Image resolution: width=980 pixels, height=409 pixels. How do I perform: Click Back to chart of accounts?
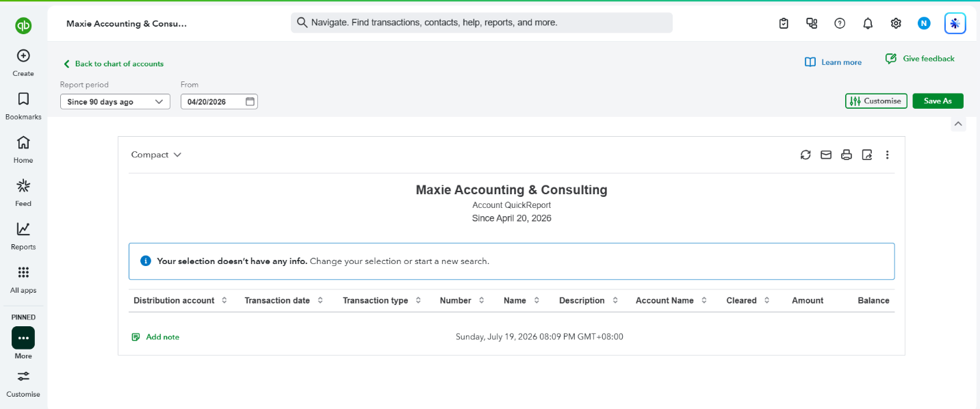coord(114,64)
